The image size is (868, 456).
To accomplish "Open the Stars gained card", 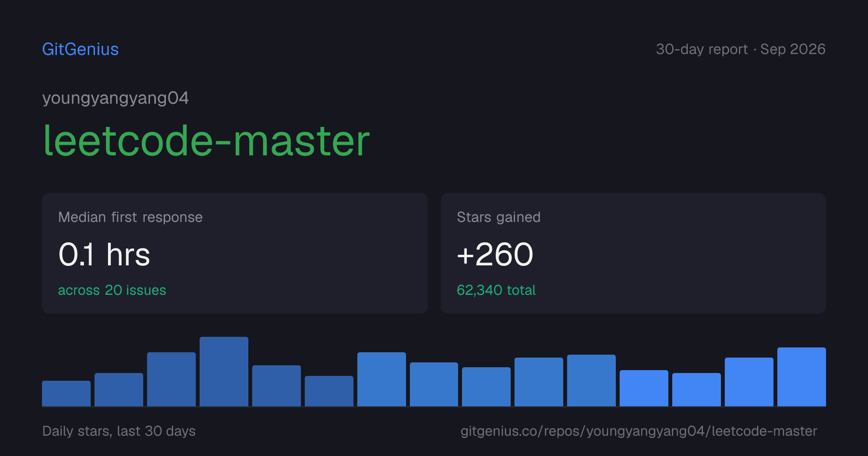I will (x=633, y=253).
